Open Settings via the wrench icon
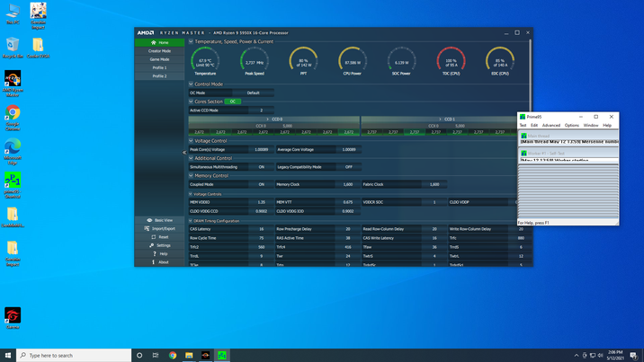This screenshot has height=362, width=644. [151, 245]
